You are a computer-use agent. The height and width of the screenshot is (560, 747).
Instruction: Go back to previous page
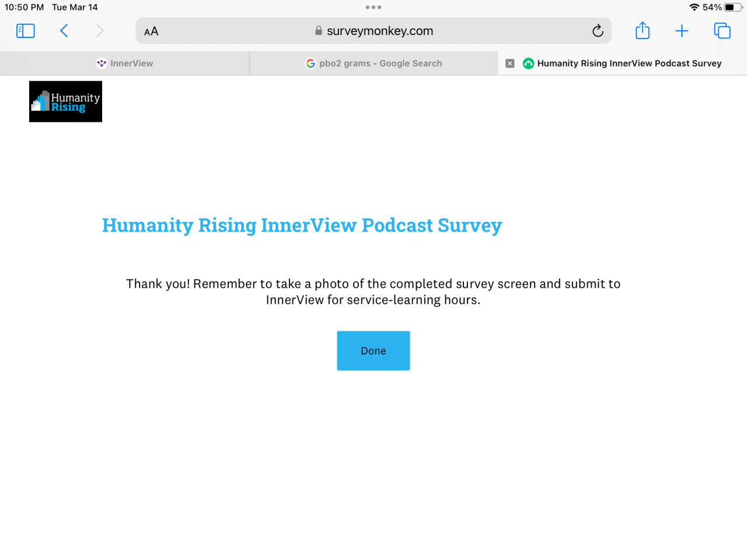click(64, 31)
